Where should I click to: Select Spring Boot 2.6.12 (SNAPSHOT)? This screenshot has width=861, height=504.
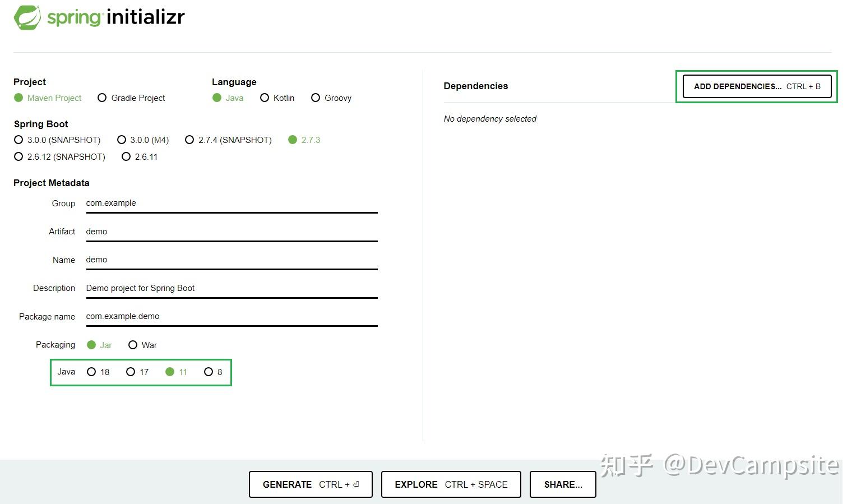pyautogui.click(x=18, y=156)
